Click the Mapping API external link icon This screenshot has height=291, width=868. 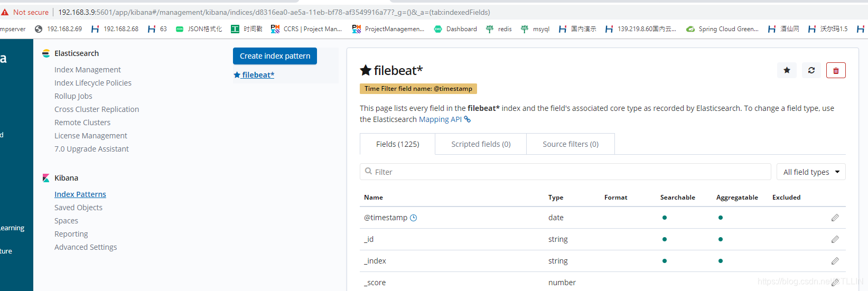pyautogui.click(x=467, y=119)
